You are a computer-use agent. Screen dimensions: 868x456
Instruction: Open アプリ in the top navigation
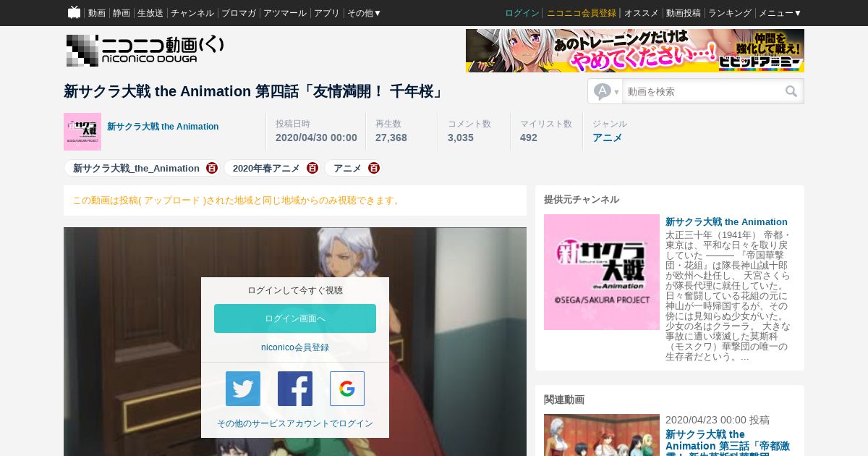[327, 13]
